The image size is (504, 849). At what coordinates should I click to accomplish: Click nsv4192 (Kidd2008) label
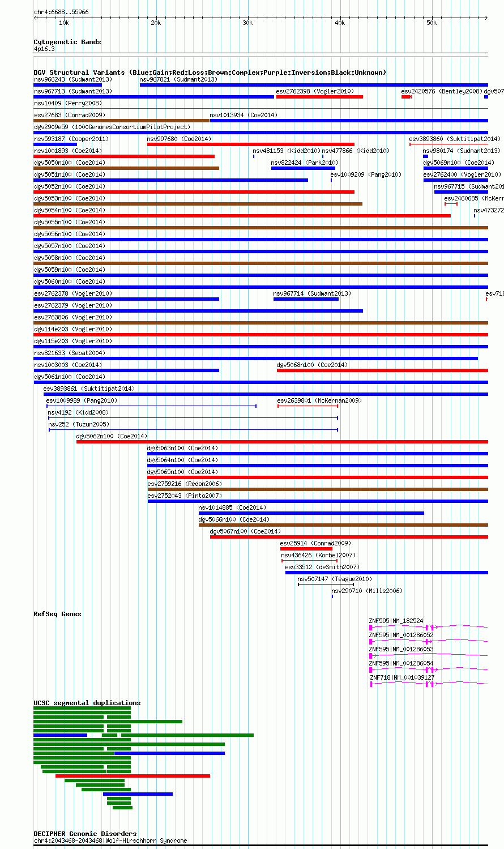[78, 412]
